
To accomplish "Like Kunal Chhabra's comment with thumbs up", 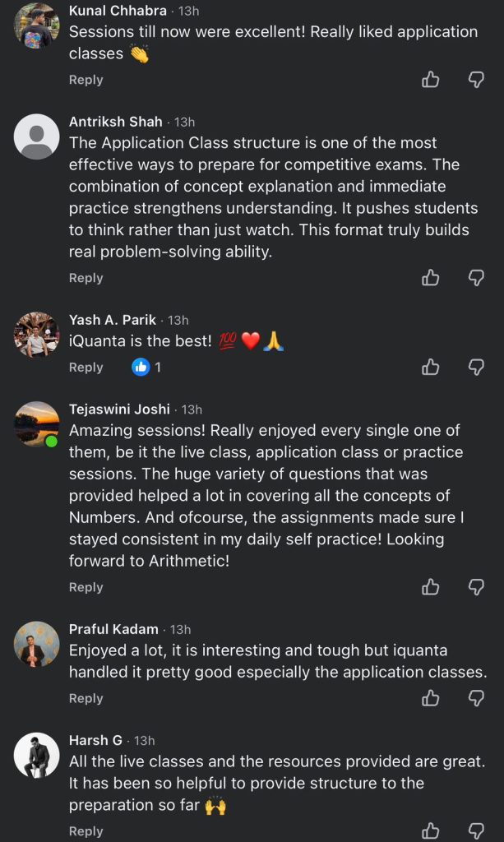I will [x=430, y=79].
